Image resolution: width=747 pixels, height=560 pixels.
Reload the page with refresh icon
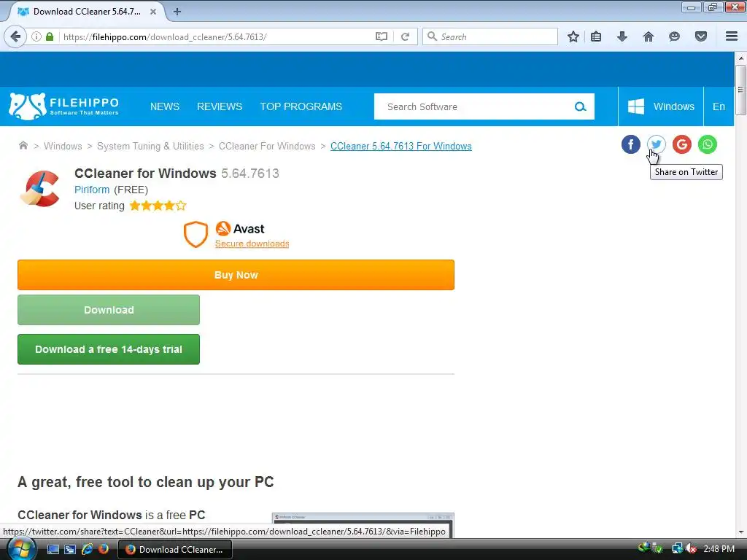406,36
